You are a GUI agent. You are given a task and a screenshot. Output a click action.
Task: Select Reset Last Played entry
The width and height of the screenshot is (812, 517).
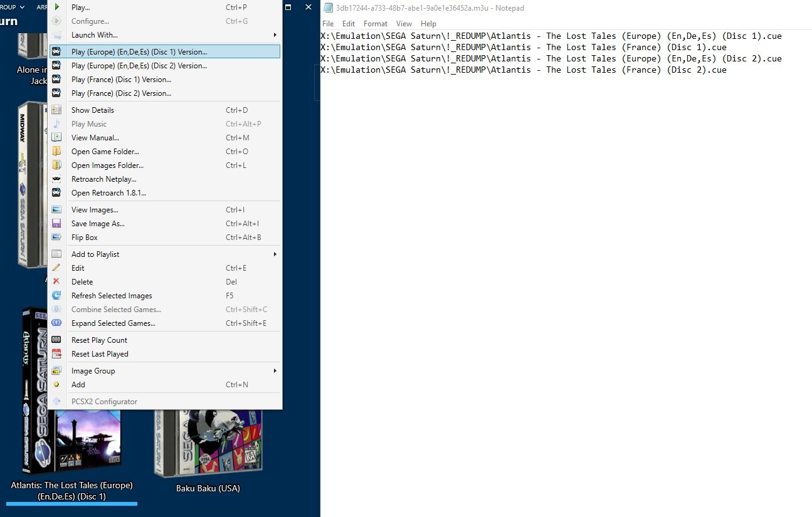[x=164, y=354]
